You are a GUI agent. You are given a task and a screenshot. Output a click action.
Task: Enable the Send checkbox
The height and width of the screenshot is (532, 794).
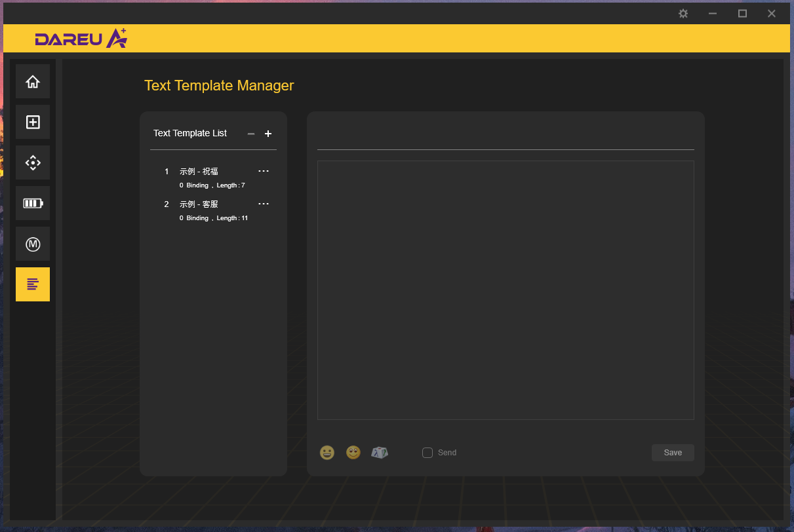pos(427,453)
